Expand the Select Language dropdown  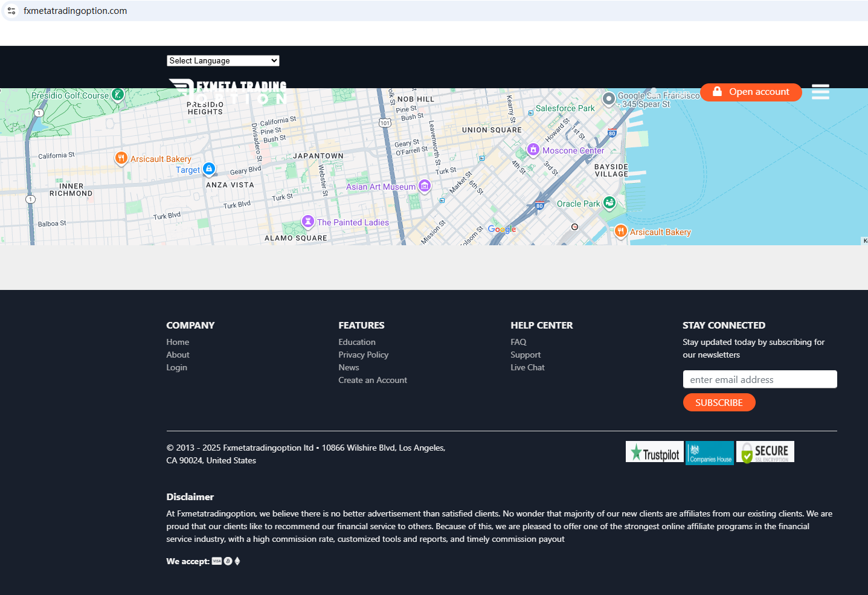[223, 60]
